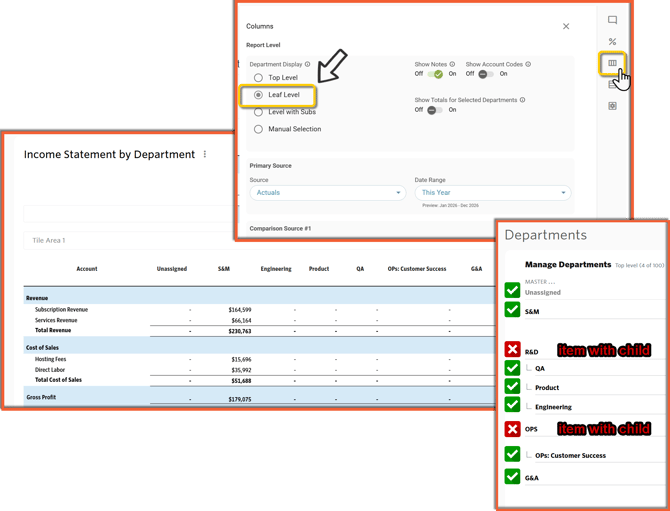Choose the Manual Selection radio button

coord(258,129)
